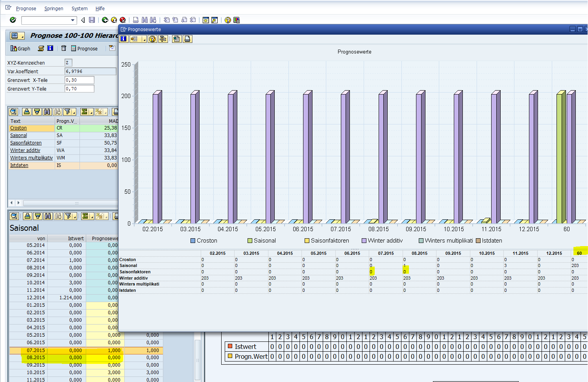Click the yellow Exit arrow icon

tap(114, 20)
